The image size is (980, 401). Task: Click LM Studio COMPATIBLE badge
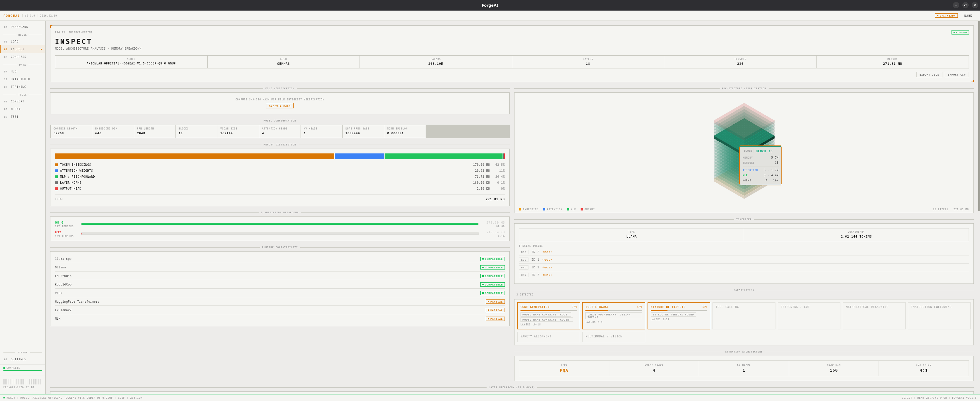click(492, 276)
